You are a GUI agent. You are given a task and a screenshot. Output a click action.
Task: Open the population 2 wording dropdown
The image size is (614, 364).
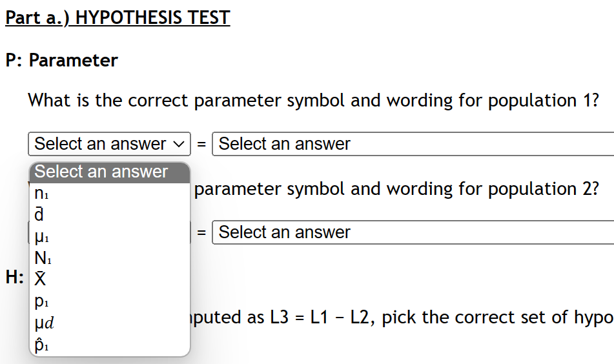tap(413, 232)
